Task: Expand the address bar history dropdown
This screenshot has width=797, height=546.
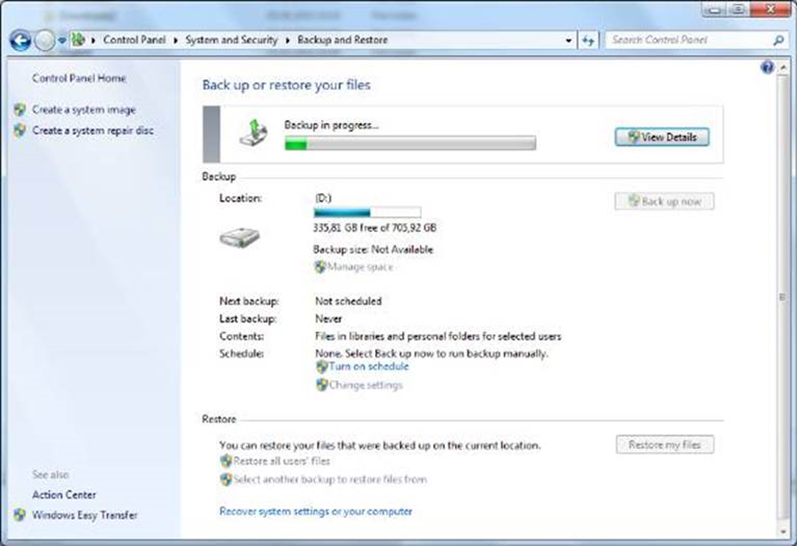Action: [569, 41]
